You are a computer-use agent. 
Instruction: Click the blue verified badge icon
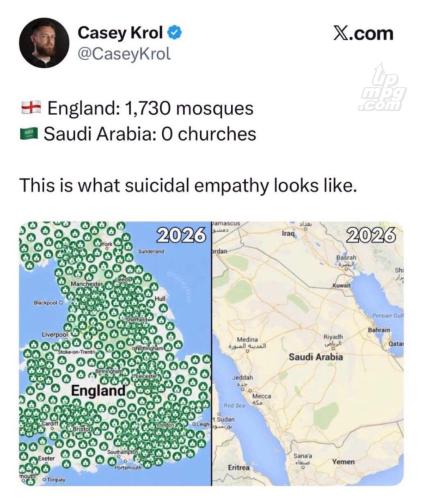click(175, 33)
